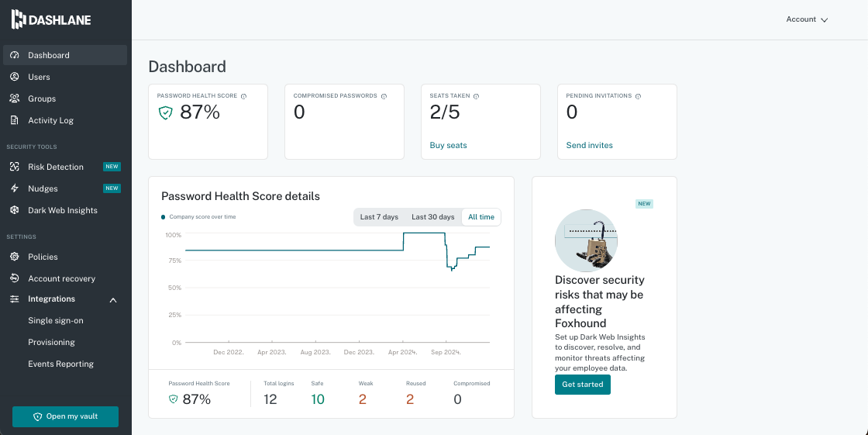Image resolution: width=868 pixels, height=435 pixels.
Task: Select the Last 7 days range
Action: coord(379,217)
